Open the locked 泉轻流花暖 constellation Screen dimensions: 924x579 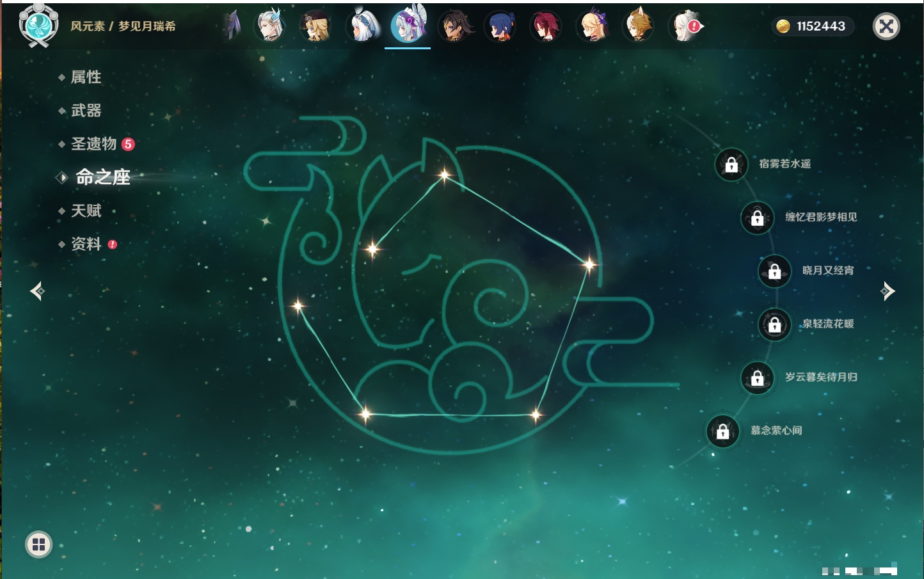(x=775, y=325)
